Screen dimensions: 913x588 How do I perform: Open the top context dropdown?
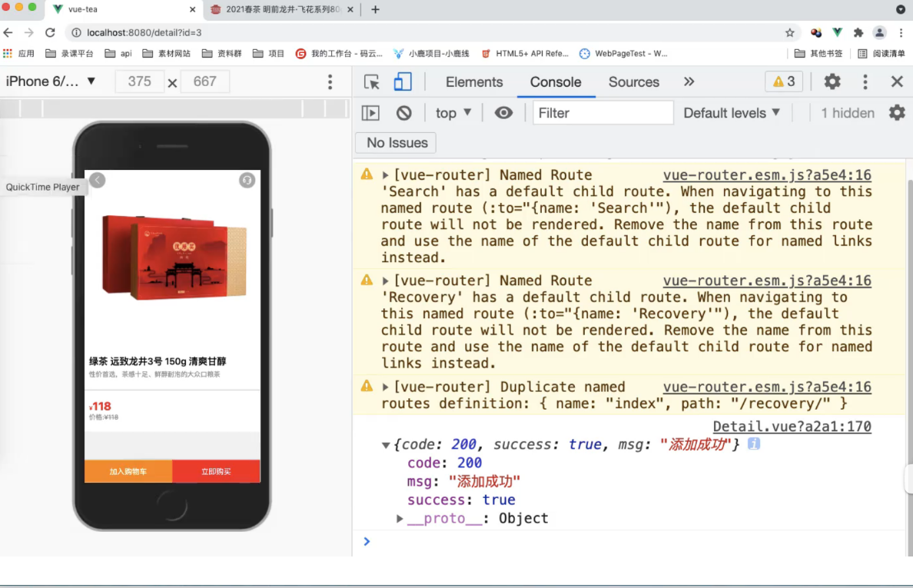point(453,113)
